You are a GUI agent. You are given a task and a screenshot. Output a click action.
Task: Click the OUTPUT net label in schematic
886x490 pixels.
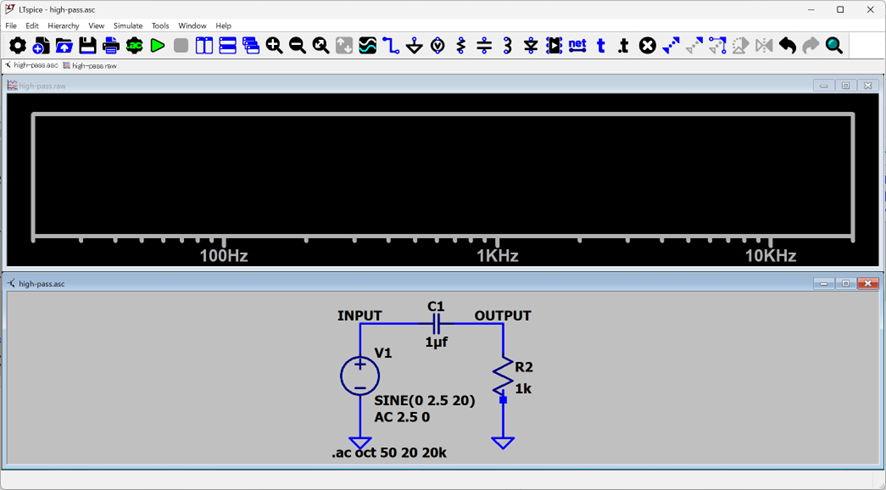(x=502, y=316)
